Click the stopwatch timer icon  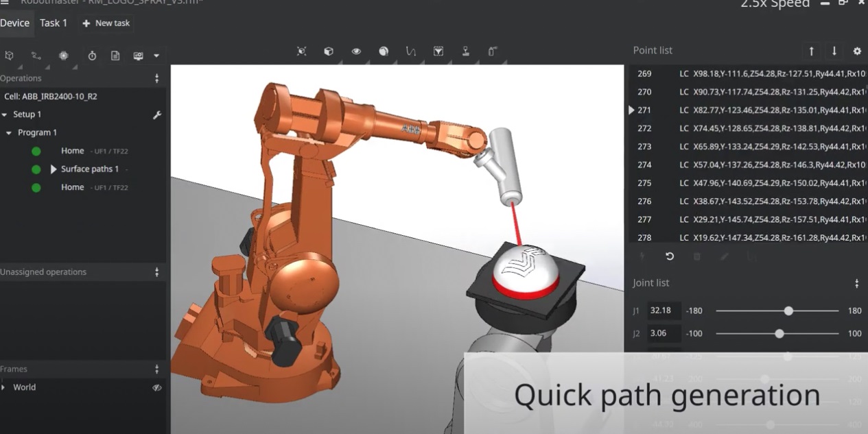[92, 56]
